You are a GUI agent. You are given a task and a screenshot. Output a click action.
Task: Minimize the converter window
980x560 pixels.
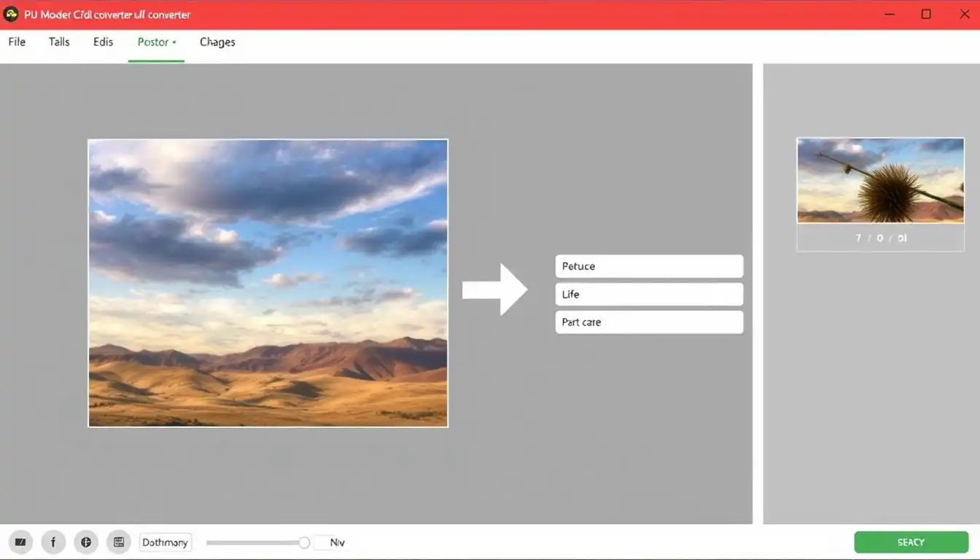tap(890, 14)
